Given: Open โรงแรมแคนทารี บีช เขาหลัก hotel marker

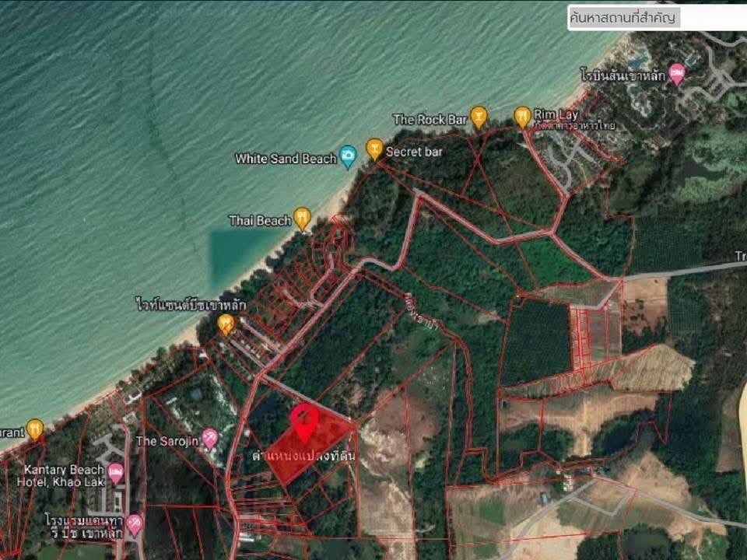Looking at the screenshot, I should [135, 525].
